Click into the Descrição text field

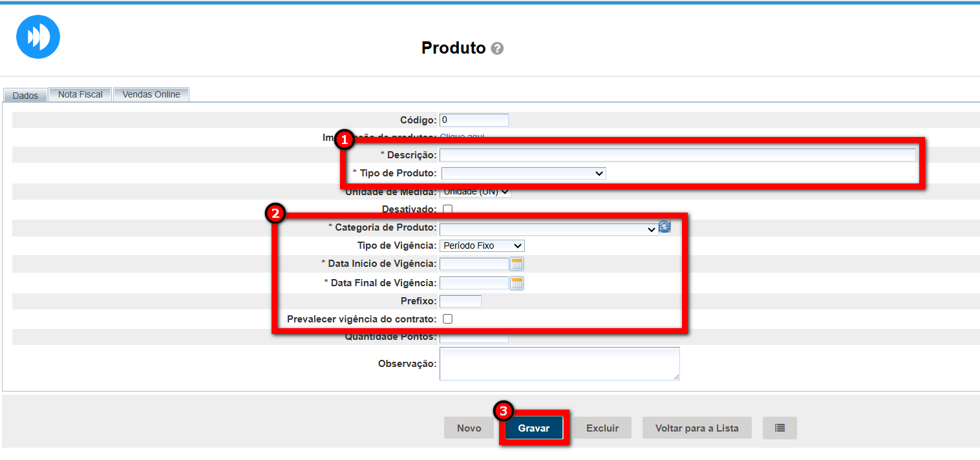pyautogui.click(x=677, y=155)
